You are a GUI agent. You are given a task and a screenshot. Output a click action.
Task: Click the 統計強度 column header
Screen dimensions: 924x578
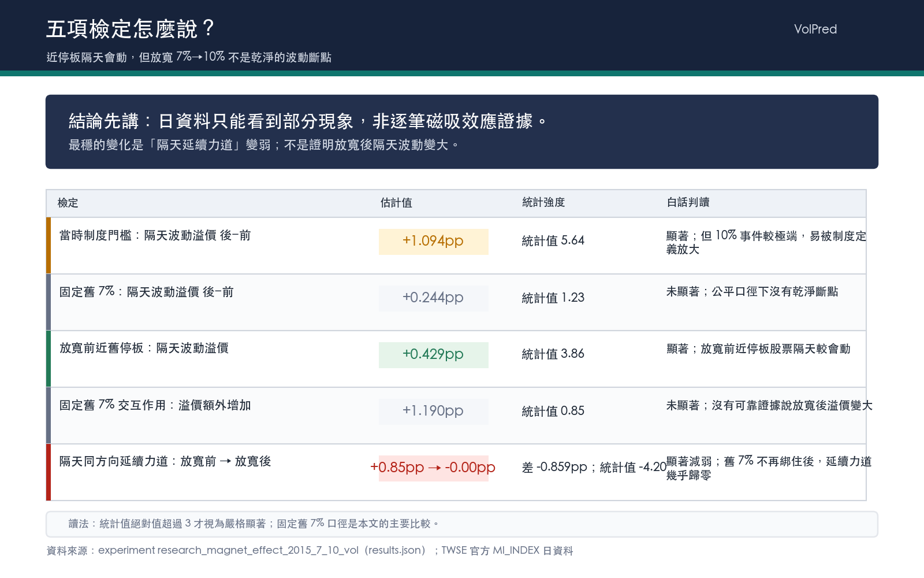click(543, 202)
